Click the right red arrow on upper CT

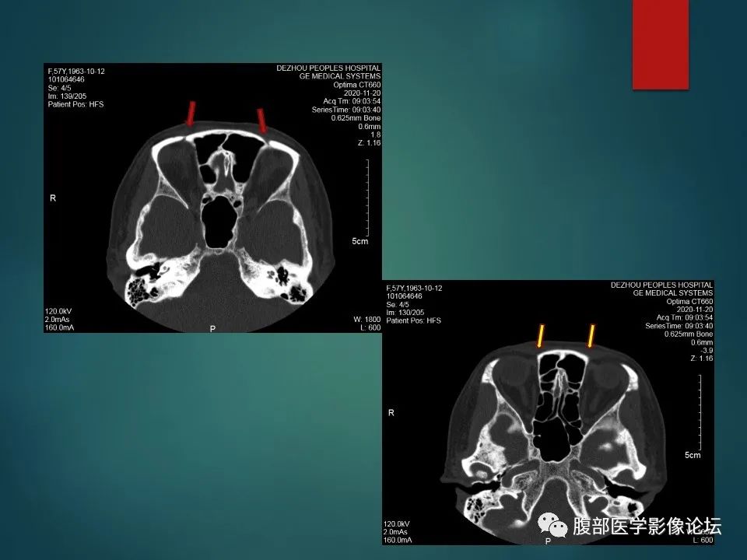pos(262,121)
